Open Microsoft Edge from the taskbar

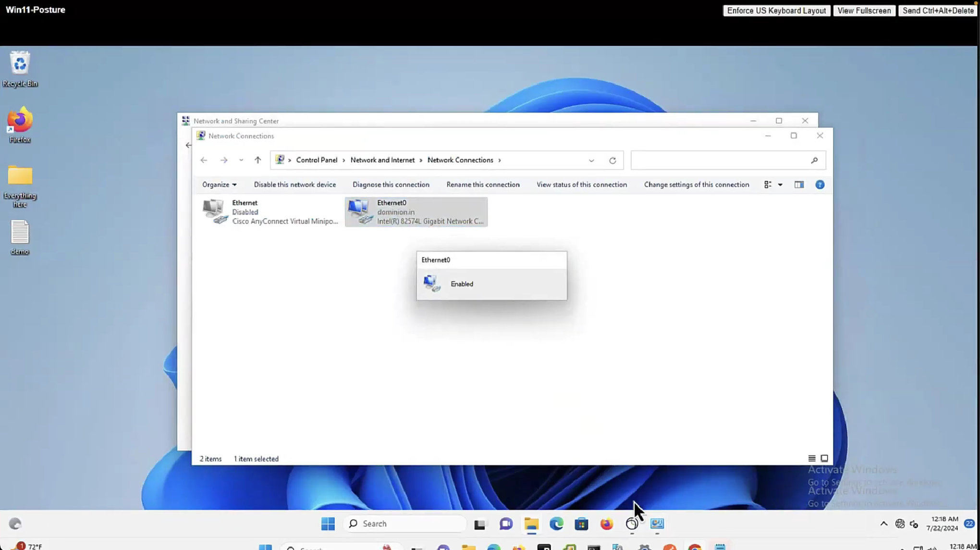point(556,524)
